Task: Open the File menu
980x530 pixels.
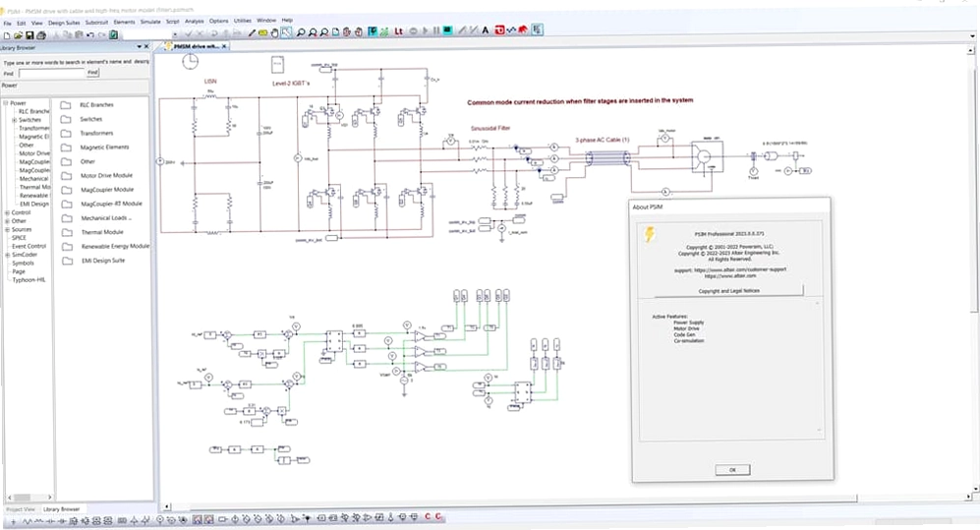Action: click(8, 24)
